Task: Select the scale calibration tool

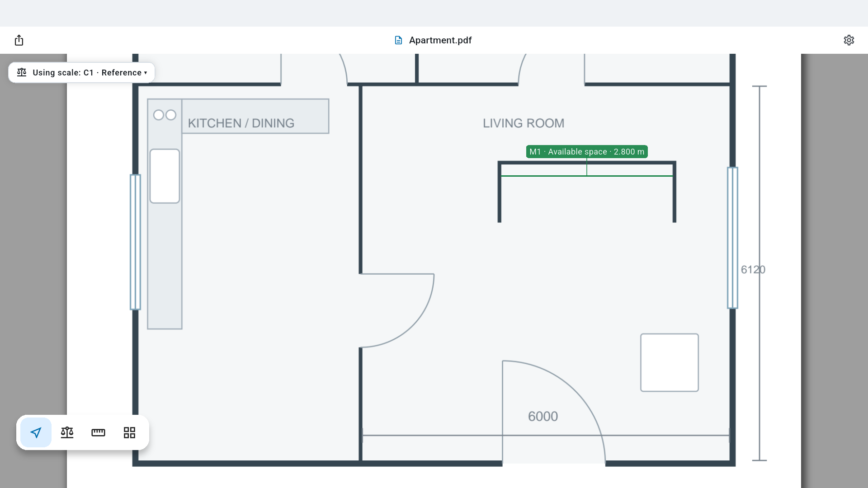Action: click(67, 432)
